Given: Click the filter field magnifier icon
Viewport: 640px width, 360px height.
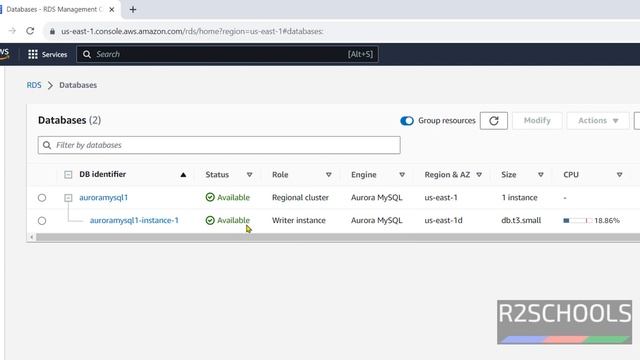Looking at the screenshot, I should pos(47,145).
